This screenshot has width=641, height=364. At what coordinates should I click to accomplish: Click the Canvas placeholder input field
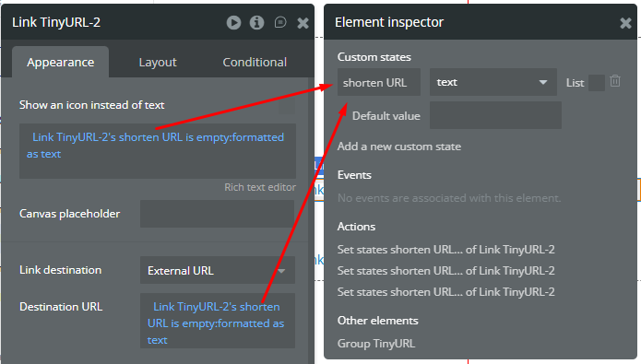(217, 214)
